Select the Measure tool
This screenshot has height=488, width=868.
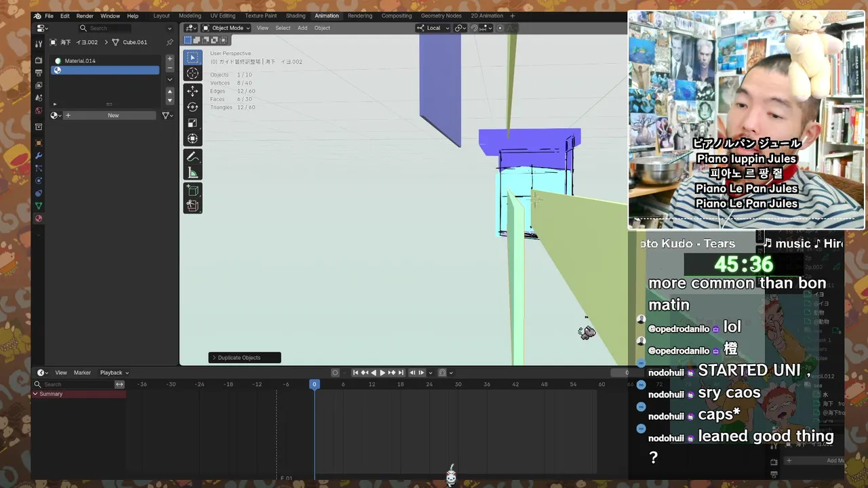point(193,172)
